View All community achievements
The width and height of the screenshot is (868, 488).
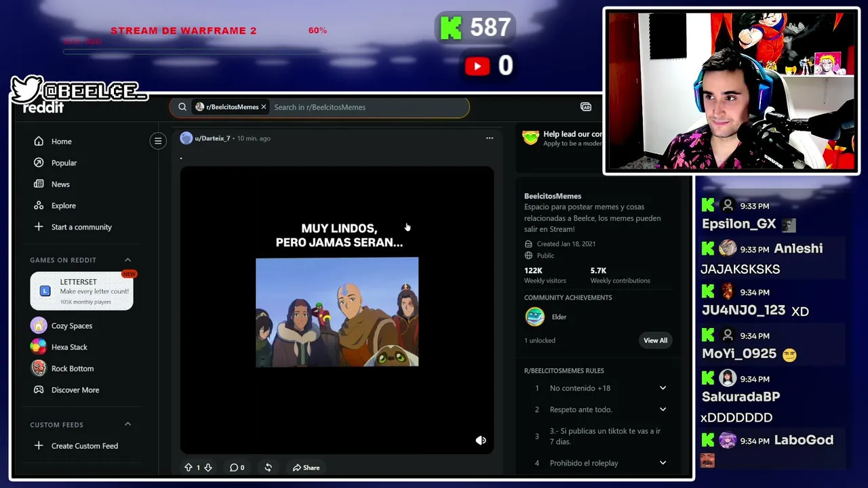[x=655, y=340]
